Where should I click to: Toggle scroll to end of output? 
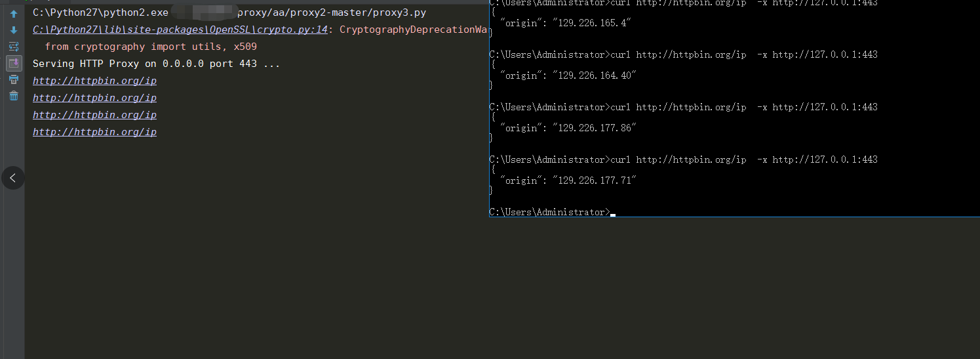coord(14,63)
